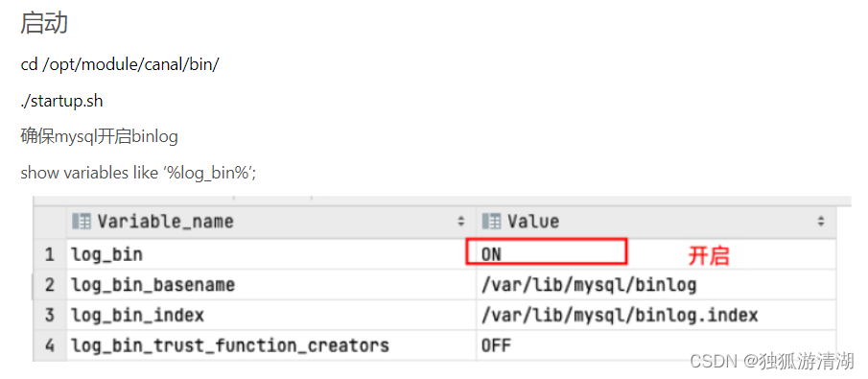Select the /var/lib/mysql/binlog.index value cell
The height and width of the screenshot is (379, 868).
[656, 316]
